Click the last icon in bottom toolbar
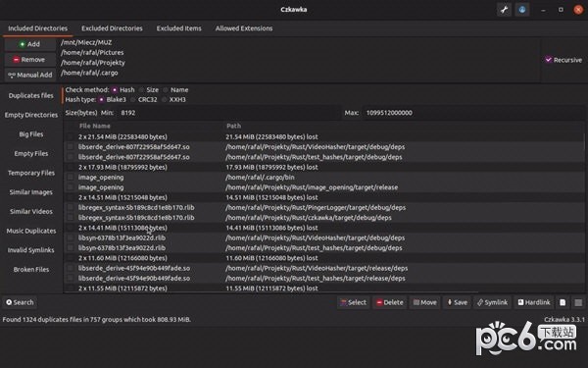The width and height of the screenshot is (588, 368). [x=578, y=302]
